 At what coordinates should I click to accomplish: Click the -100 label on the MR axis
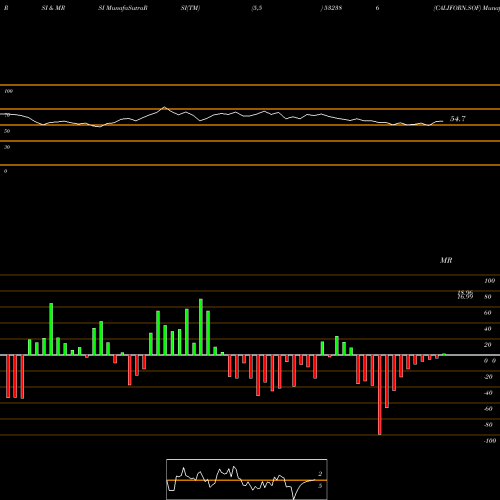click(x=490, y=441)
